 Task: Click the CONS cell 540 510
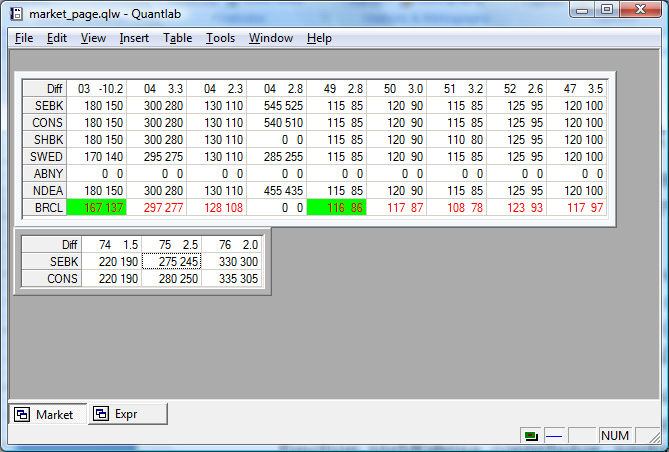pos(276,122)
